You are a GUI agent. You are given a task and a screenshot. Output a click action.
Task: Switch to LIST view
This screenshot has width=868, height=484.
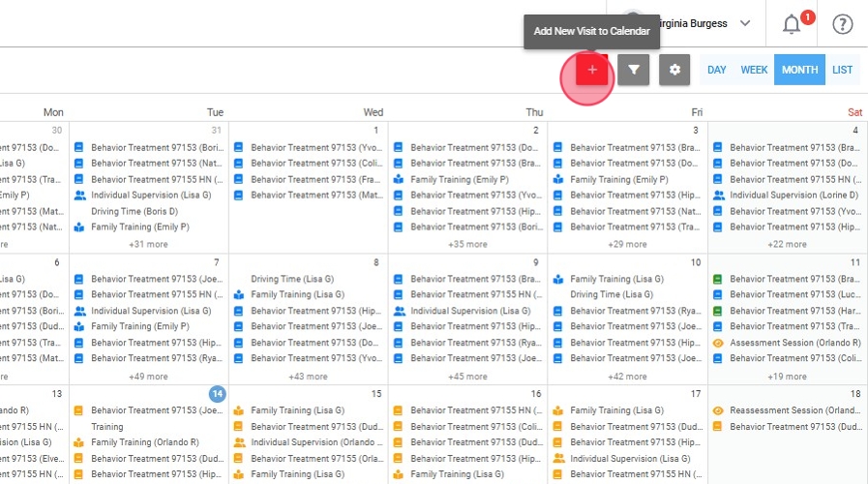click(x=842, y=70)
